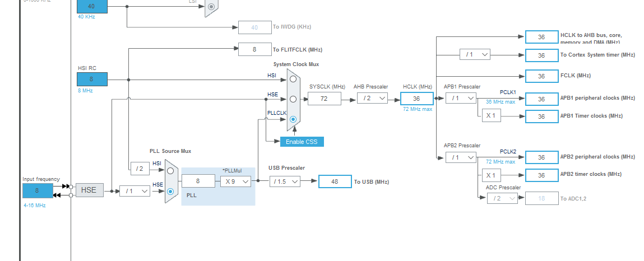The width and height of the screenshot is (644, 261).
Task: Click the Input frequency field
Action: [x=38, y=190]
